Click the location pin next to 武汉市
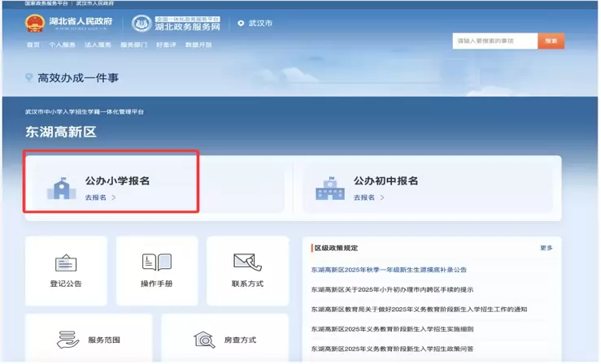601x364 pixels. pos(241,24)
